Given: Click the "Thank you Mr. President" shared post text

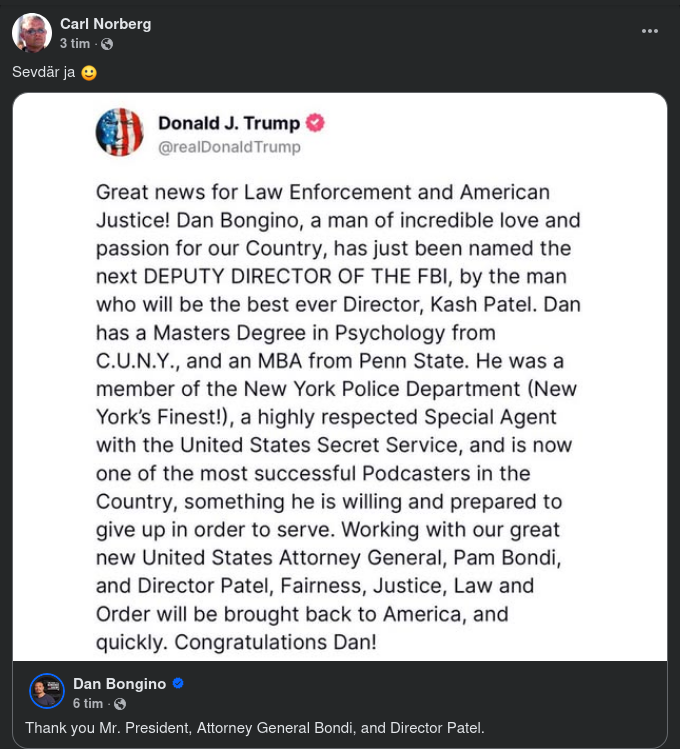Looking at the screenshot, I should 255,728.
